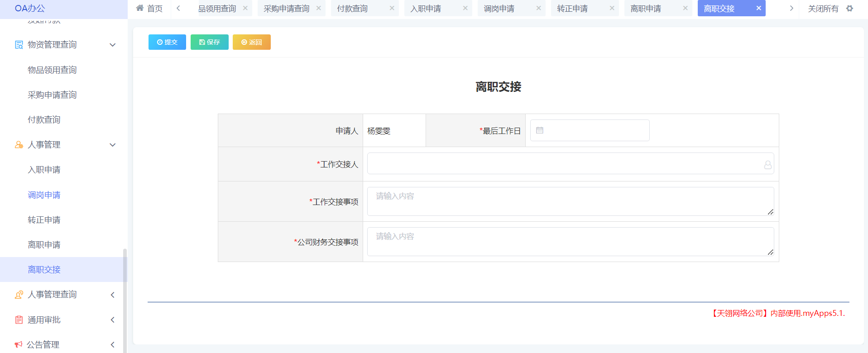Viewport: 868px width, 353px height.
Task: Save the form with 保存 button
Action: [209, 42]
